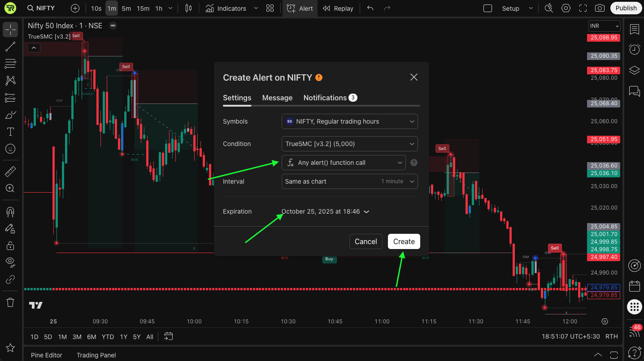Open the measure ruler tool
The height and width of the screenshot is (361, 644).
(10, 172)
